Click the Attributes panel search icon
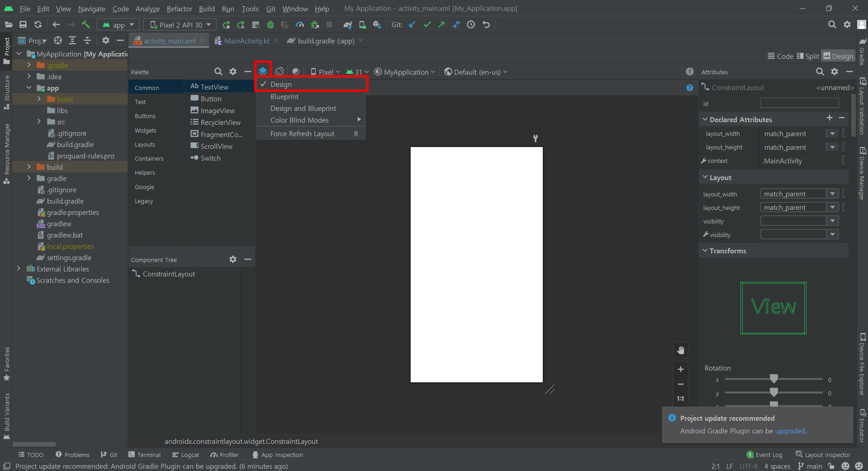Screen dimensions: 868x471 [820, 71]
